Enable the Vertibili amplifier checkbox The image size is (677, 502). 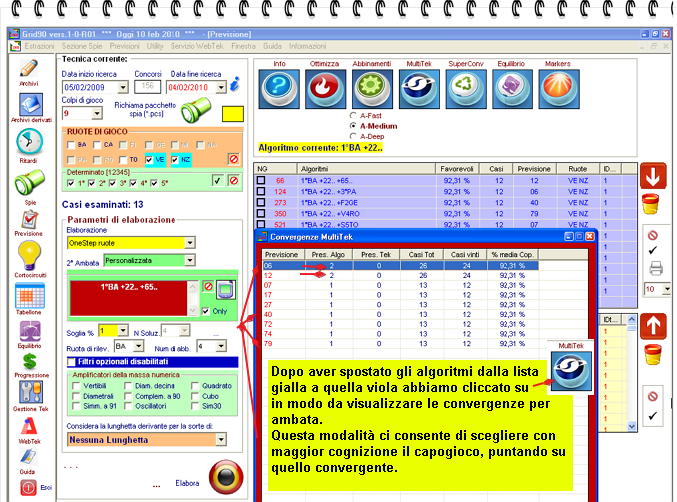coord(76,386)
